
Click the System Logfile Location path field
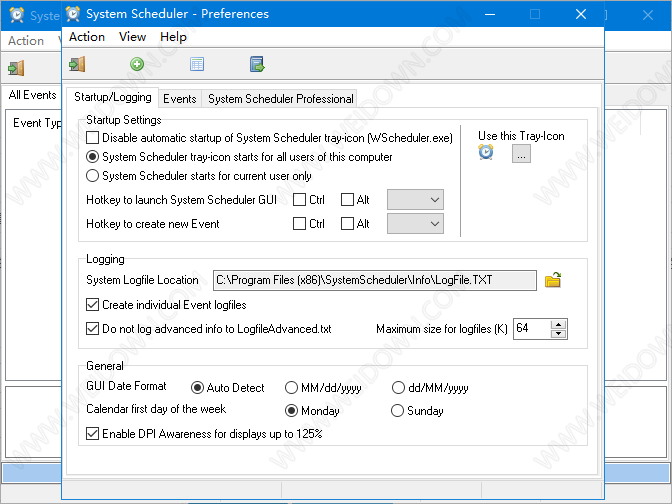[x=373, y=280]
